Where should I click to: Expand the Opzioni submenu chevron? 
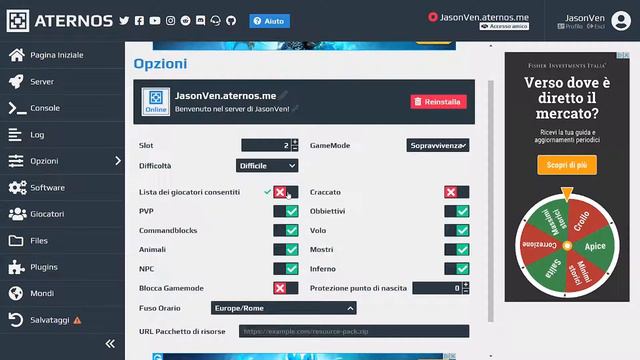pos(118,161)
